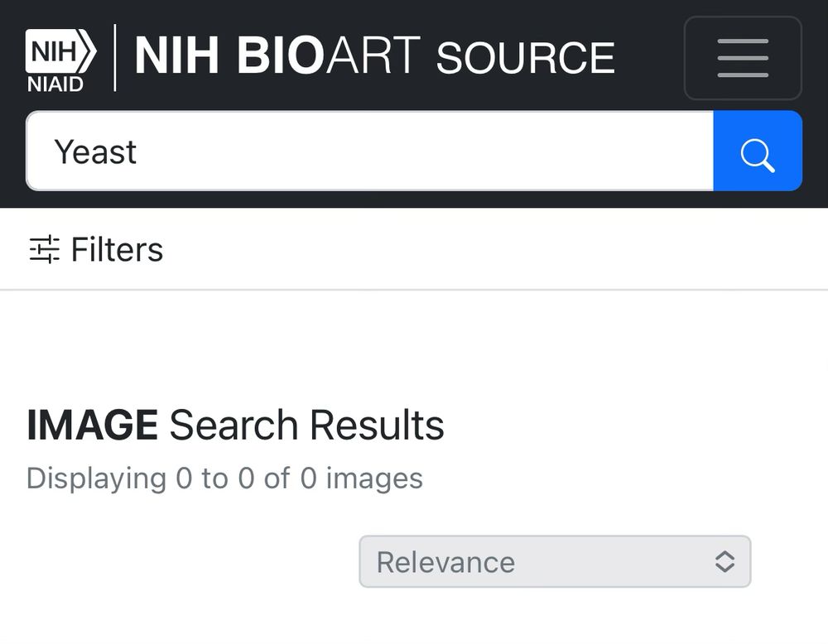Expand the Filters panel
This screenshot has width=828, height=644.
96,249
